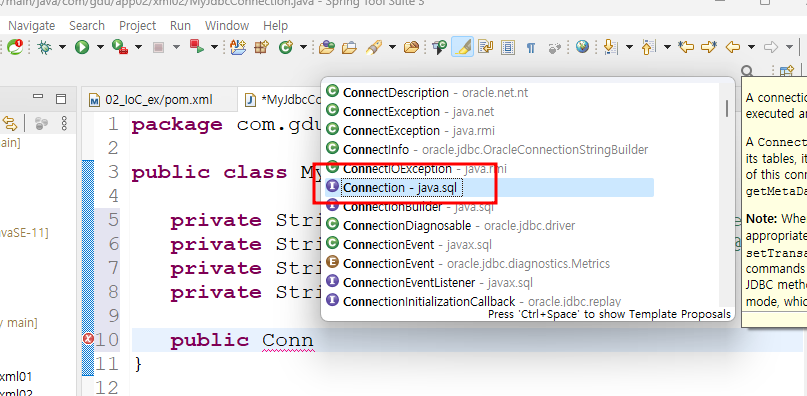Toggle Word Wrap icon
The width and height of the screenshot is (807, 396).
485,47
